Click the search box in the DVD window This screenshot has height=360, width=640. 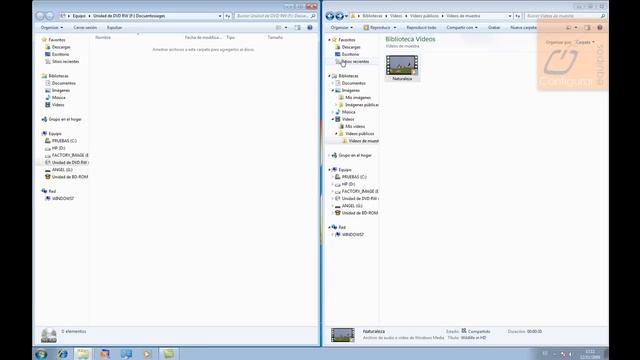coord(276,16)
